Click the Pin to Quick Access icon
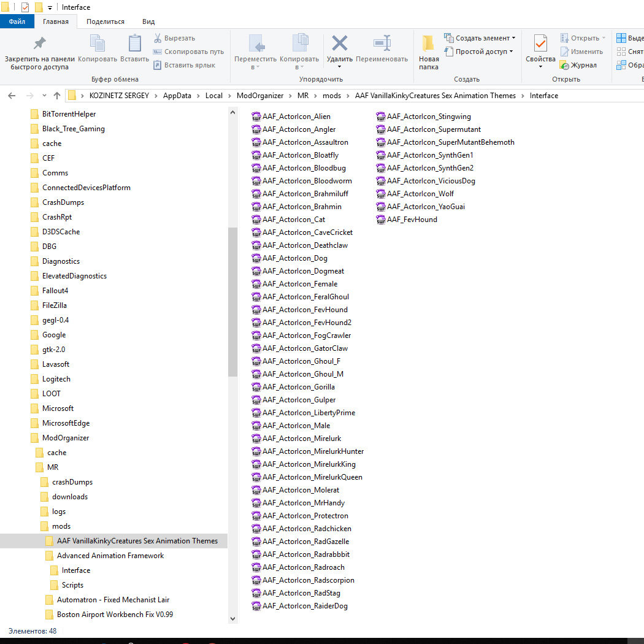This screenshot has height=644, width=644. point(39,43)
